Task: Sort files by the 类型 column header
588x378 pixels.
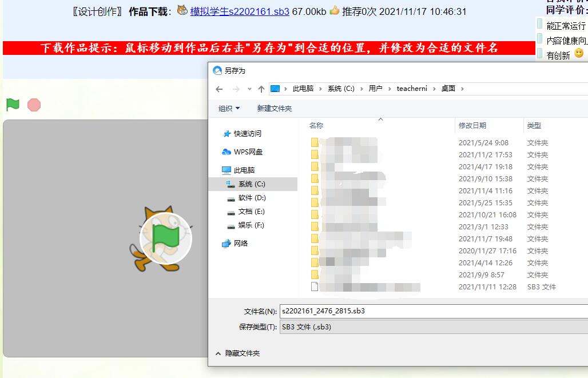Action: [x=534, y=126]
